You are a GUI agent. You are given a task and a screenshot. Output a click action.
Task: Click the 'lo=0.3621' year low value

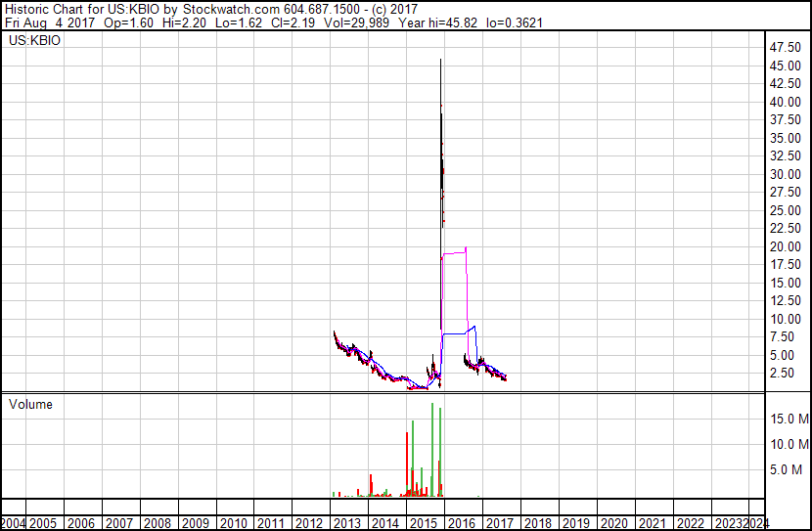point(515,22)
